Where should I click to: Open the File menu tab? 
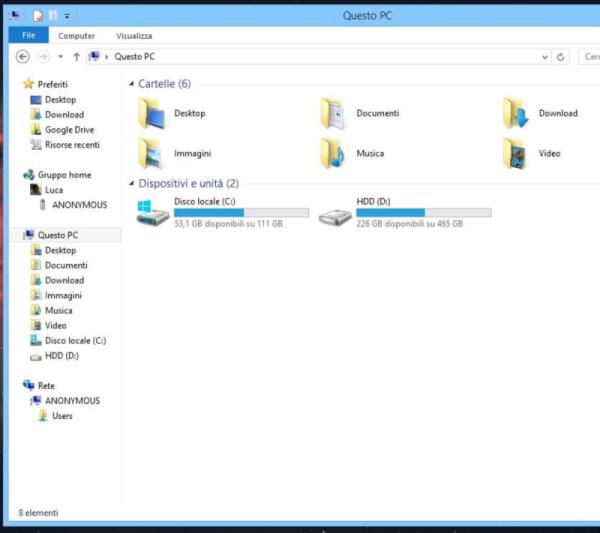(x=28, y=36)
